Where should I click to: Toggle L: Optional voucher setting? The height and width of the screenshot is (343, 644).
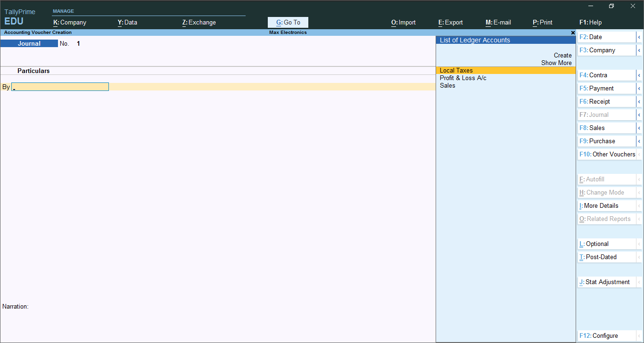[x=607, y=244]
